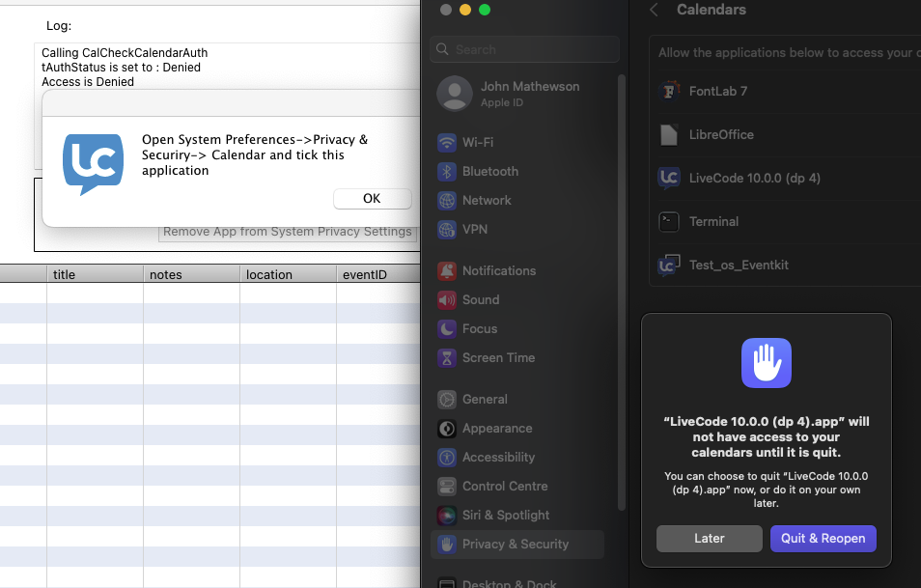Select General in the settings sidebar
921x588 pixels.
point(485,400)
